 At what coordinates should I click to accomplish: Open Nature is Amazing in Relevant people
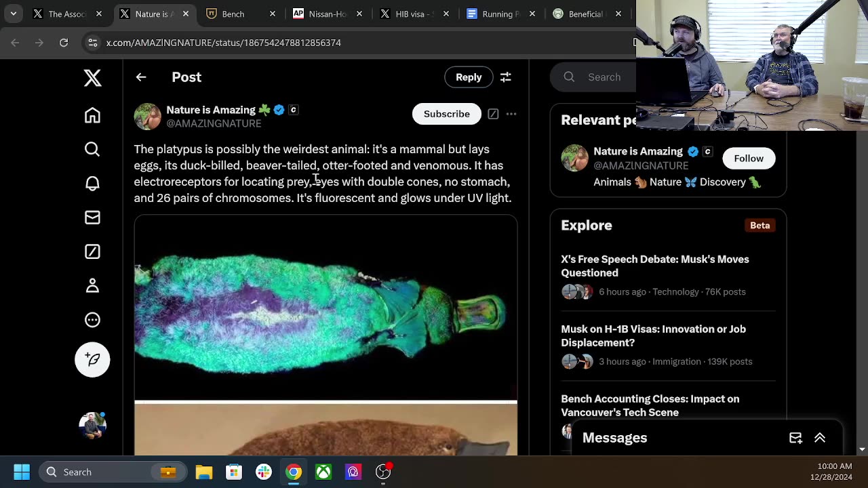point(638,151)
